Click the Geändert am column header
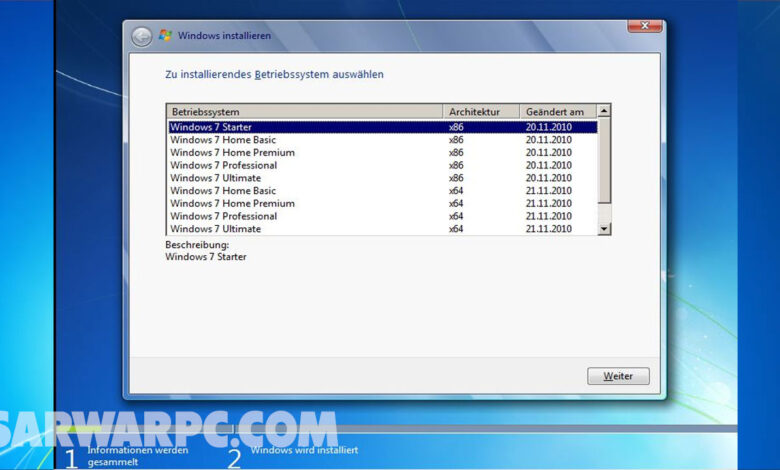Viewport: 780px width, 470px height. (559, 111)
